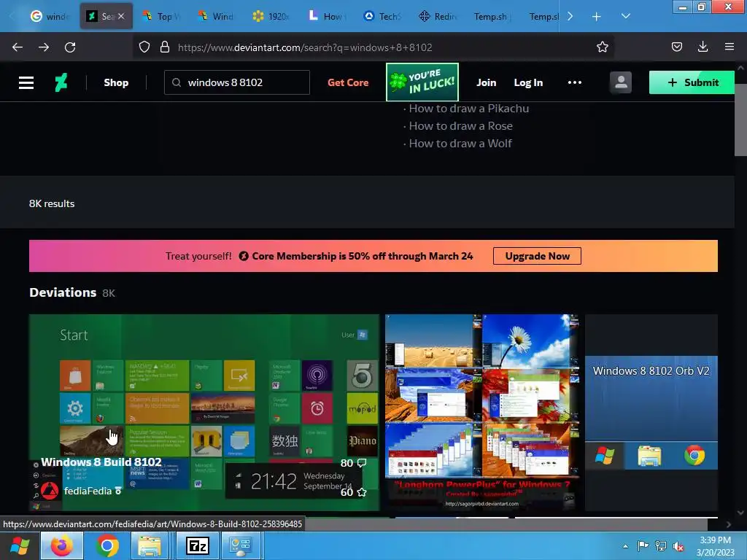This screenshot has height=560, width=747.
Task: Reload the current page
Action: tap(70, 47)
